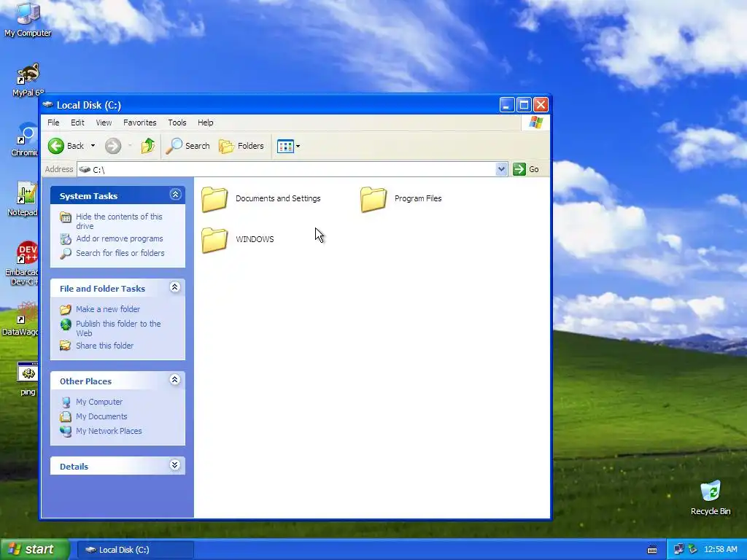Open the Edit menu
Viewport: 747px width, 560px height.
(77, 122)
